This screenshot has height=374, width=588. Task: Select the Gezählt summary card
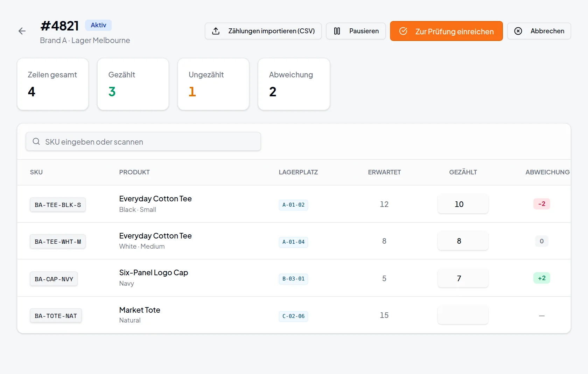point(133,84)
